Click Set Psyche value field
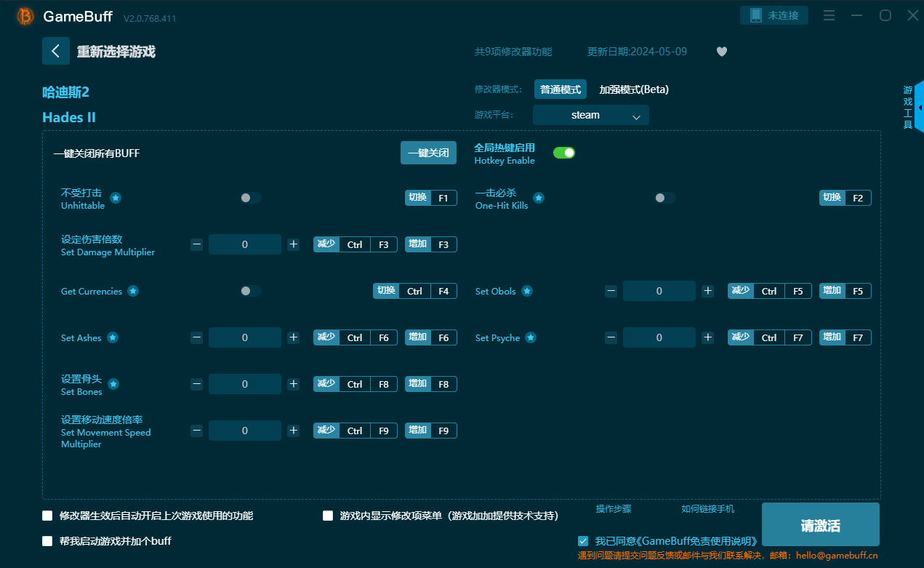924x568 pixels. [x=659, y=337]
